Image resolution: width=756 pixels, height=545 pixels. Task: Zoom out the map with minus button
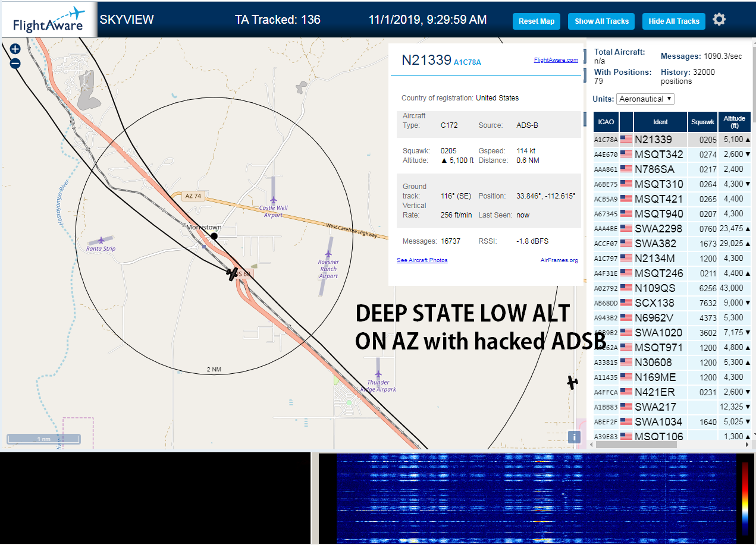coord(15,63)
